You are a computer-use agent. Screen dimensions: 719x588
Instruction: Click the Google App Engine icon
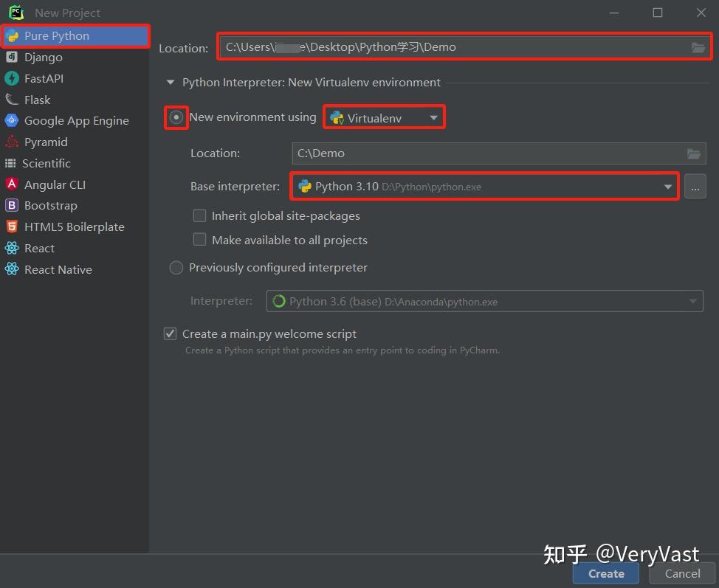pyautogui.click(x=12, y=120)
